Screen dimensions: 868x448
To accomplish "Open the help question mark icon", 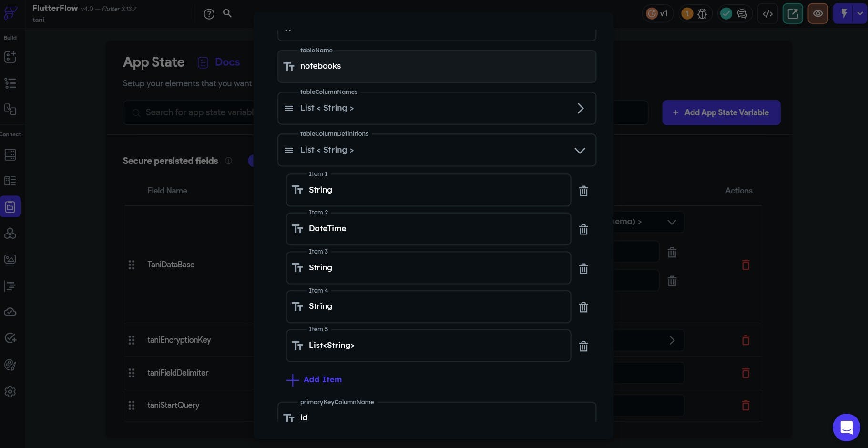I will (x=209, y=14).
